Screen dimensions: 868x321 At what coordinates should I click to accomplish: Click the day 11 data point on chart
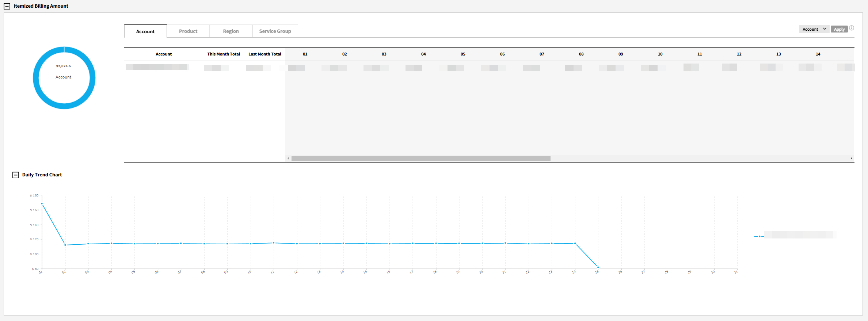pyautogui.click(x=274, y=243)
